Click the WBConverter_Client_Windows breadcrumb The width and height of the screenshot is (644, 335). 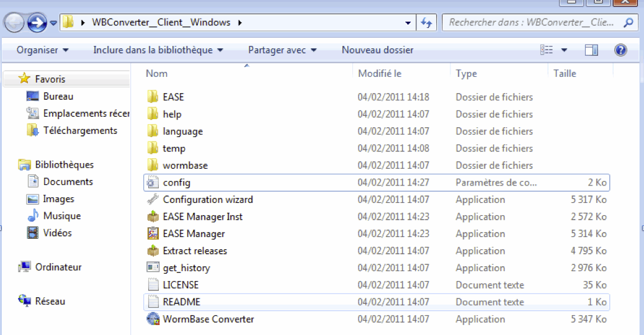pyautogui.click(x=161, y=22)
